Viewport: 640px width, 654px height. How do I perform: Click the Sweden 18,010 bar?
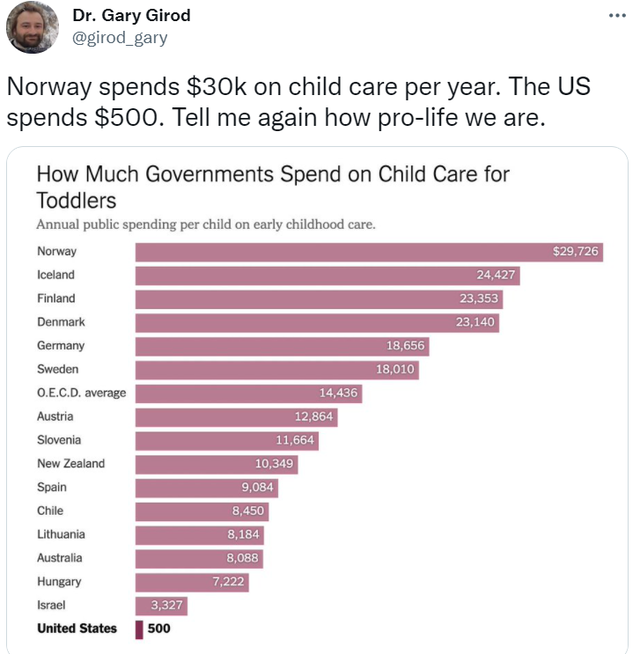pos(277,370)
